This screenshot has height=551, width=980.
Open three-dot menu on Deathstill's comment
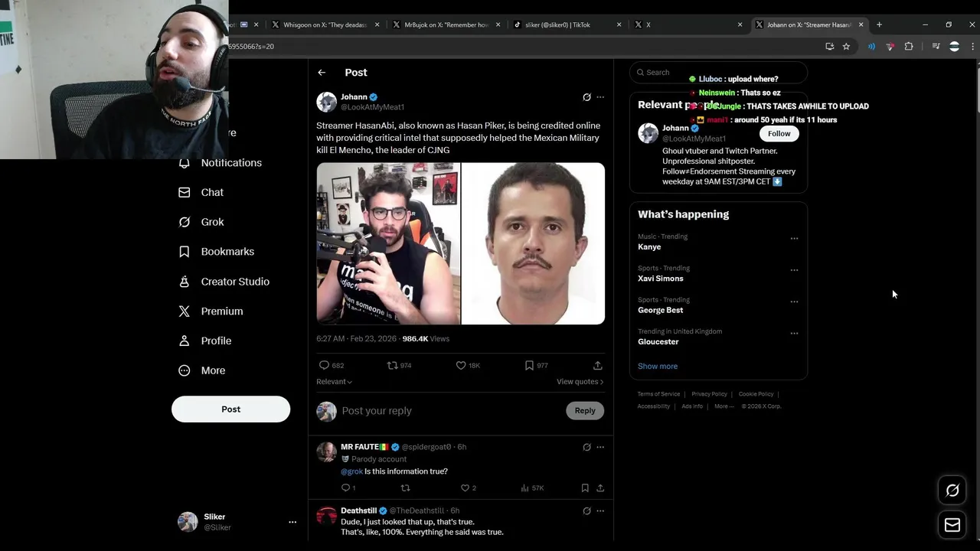point(600,510)
